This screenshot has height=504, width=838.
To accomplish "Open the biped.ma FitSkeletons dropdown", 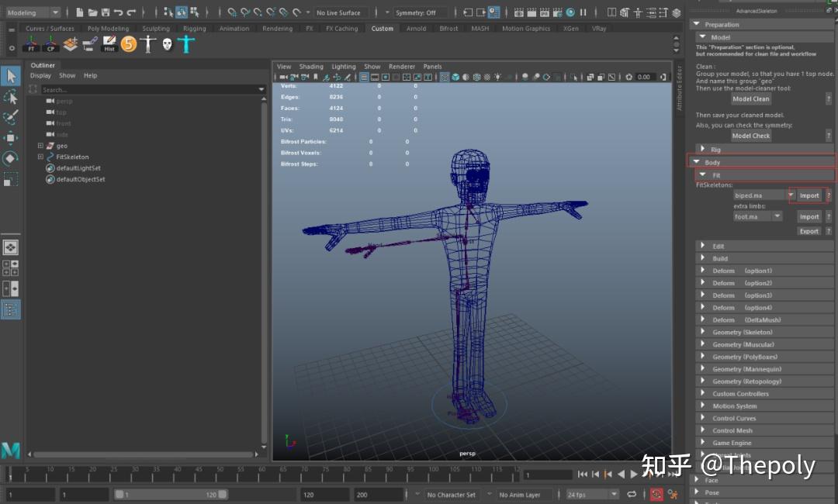I will tap(791, 195).
